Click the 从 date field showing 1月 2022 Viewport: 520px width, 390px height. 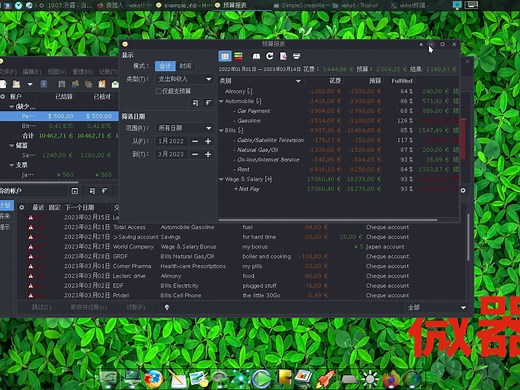(x=171, y=141)
